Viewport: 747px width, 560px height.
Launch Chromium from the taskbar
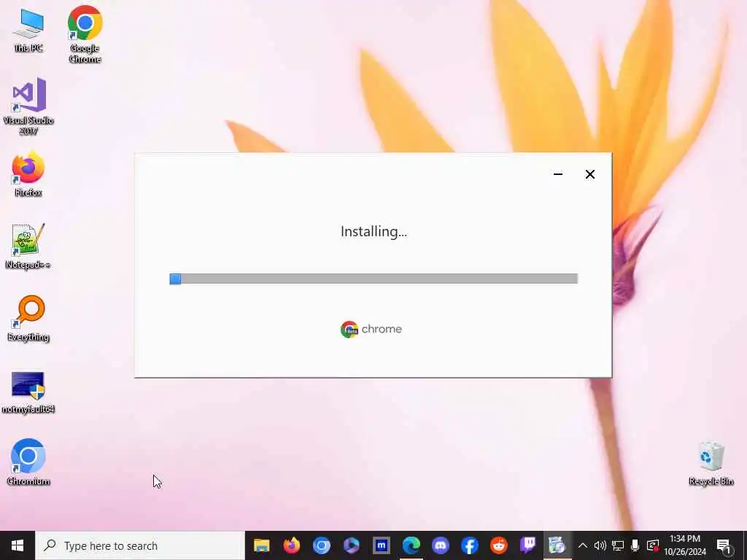[x=322, y=545]
